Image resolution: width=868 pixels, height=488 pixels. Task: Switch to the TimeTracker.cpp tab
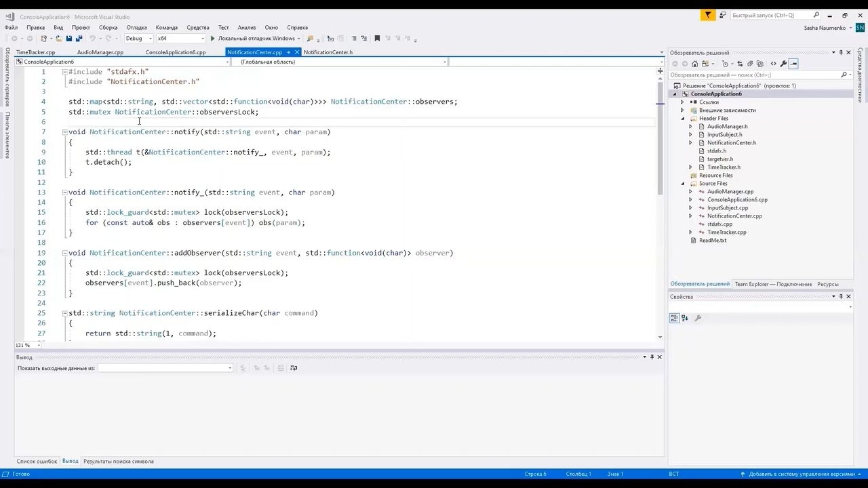36,52
